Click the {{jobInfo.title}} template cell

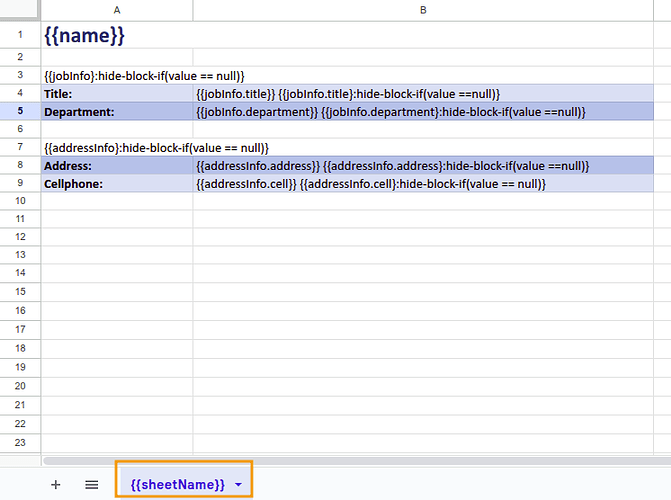pos(348,93)
